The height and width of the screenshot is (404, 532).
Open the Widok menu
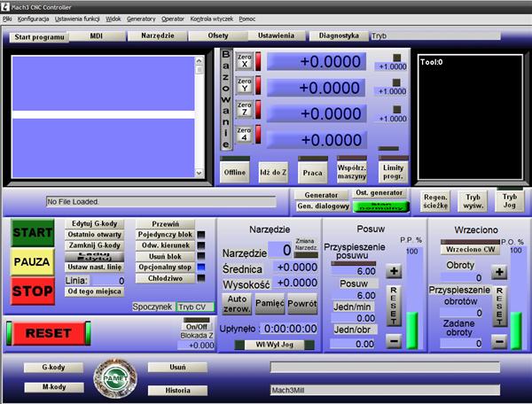113,19
